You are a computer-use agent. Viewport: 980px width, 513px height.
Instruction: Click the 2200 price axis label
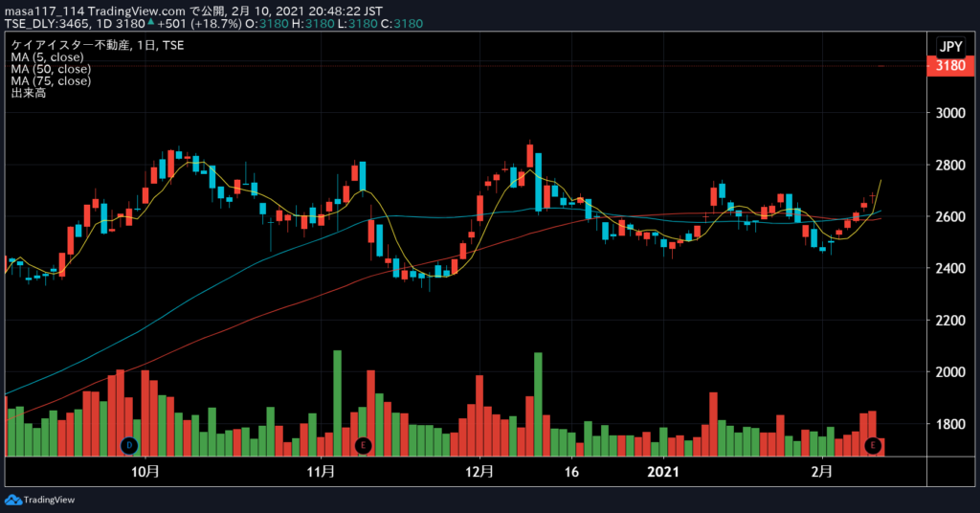coord(950,320)
